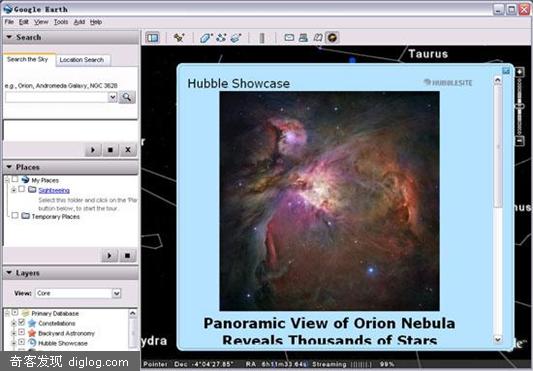Switch to the Location Search tab
The width and height of the screenshot is (533, 371).
tap(82, 60)
